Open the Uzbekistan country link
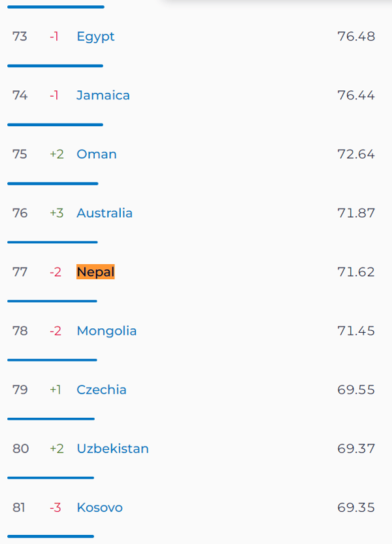This screenshot has height=544, width=392. [112, 449]
